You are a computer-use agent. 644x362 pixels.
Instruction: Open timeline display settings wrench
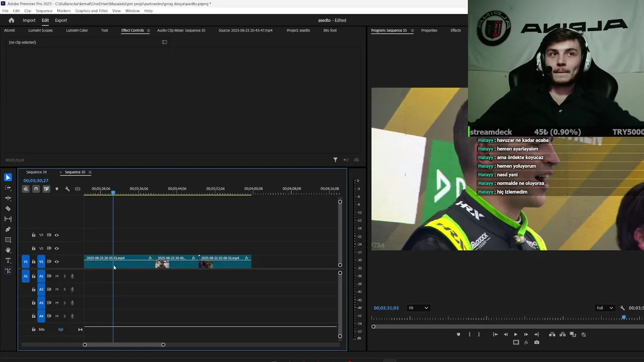coord(67,189)
